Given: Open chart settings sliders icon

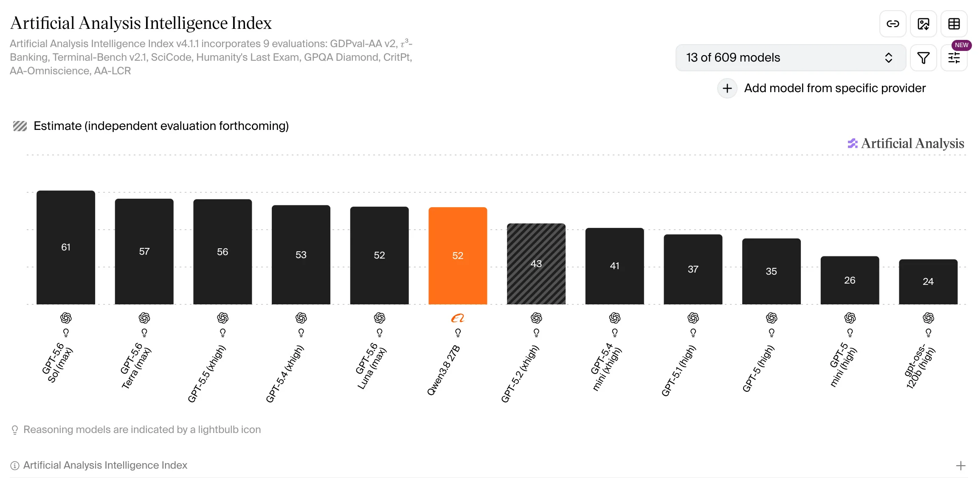Looking at the screenshot, I should 954,58.
